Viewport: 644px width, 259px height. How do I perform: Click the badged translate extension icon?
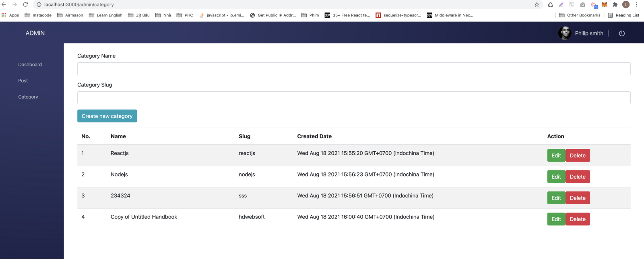pyautogui.click(x=594, y=5)
